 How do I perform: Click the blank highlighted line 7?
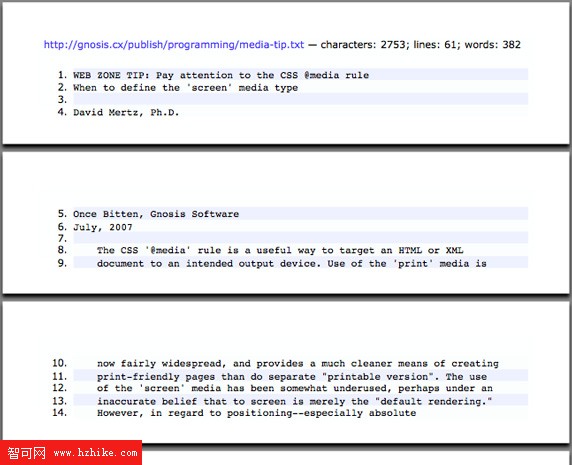pos(300,238)
